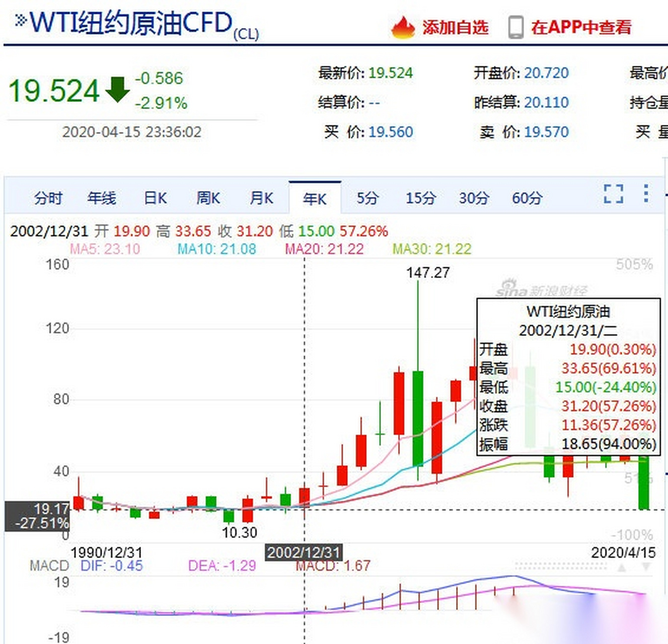Click the large 19.524 current price

click(x=54, y=91)
